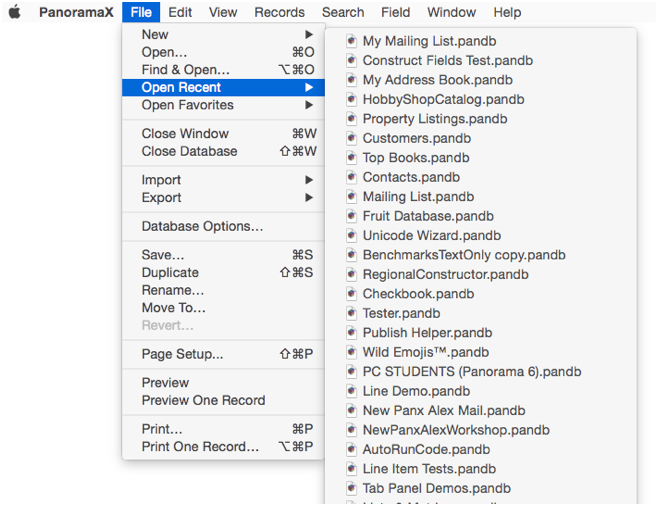658x506 pixels.
Task: Open the View menu
Action: click(223, 12)
